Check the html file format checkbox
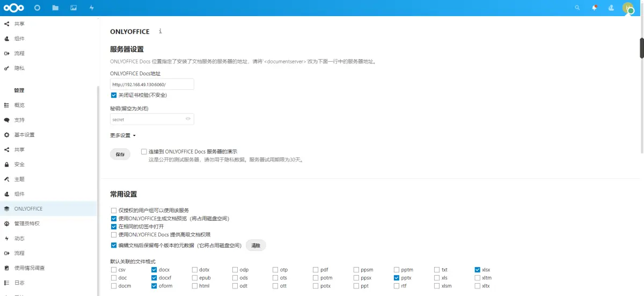This screenshot has height=296, width=644. pos(195,286)
